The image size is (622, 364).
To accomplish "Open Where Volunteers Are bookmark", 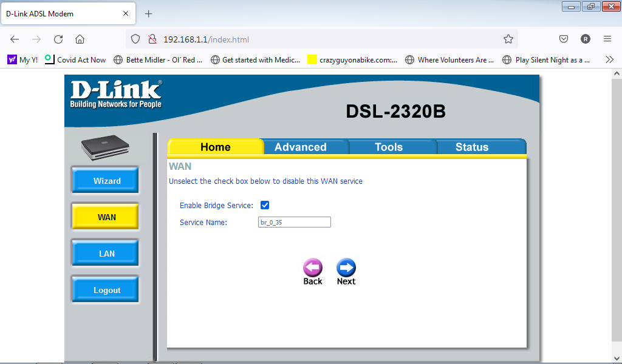I will [x=449, y=60].
